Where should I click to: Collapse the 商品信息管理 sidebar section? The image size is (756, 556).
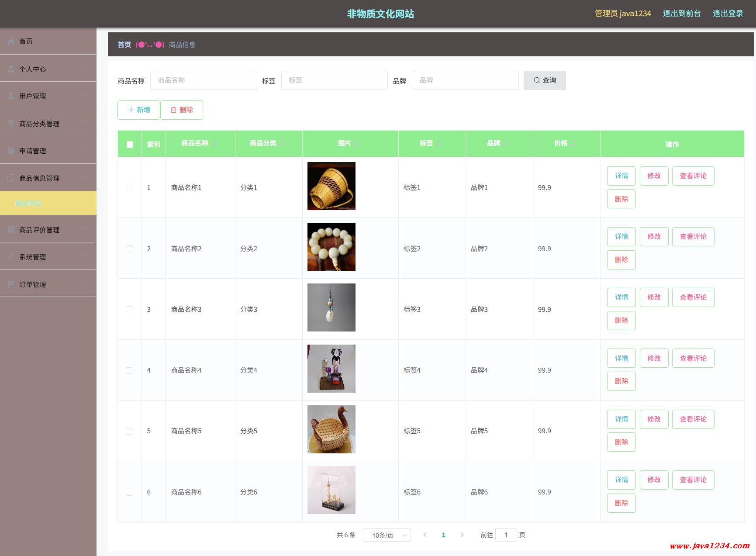(48, 178)
